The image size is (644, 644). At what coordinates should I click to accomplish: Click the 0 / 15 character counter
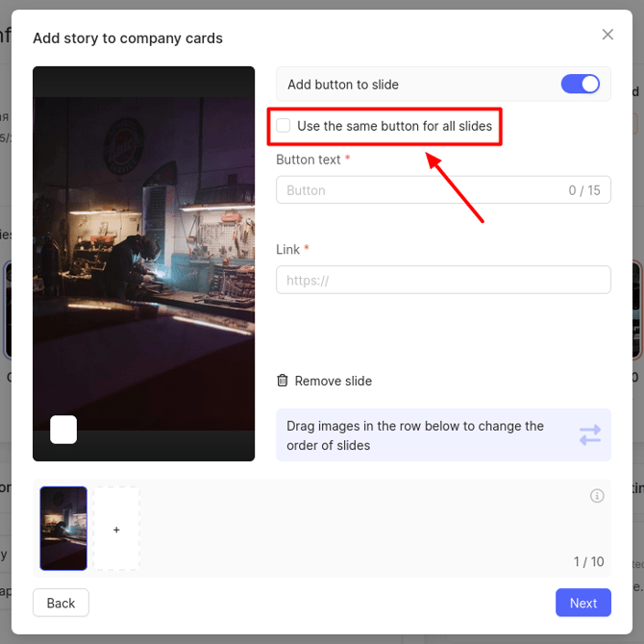pyautogui.click(x=583, y=190)
